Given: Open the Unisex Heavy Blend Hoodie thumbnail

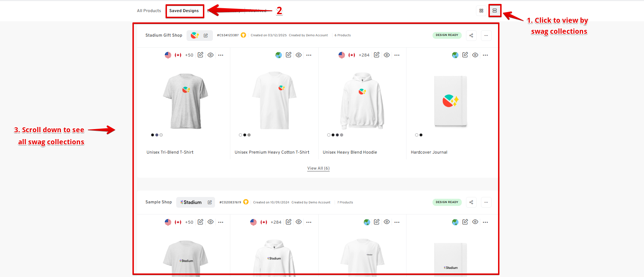Looking at the screenshot, I should [362, 101].
